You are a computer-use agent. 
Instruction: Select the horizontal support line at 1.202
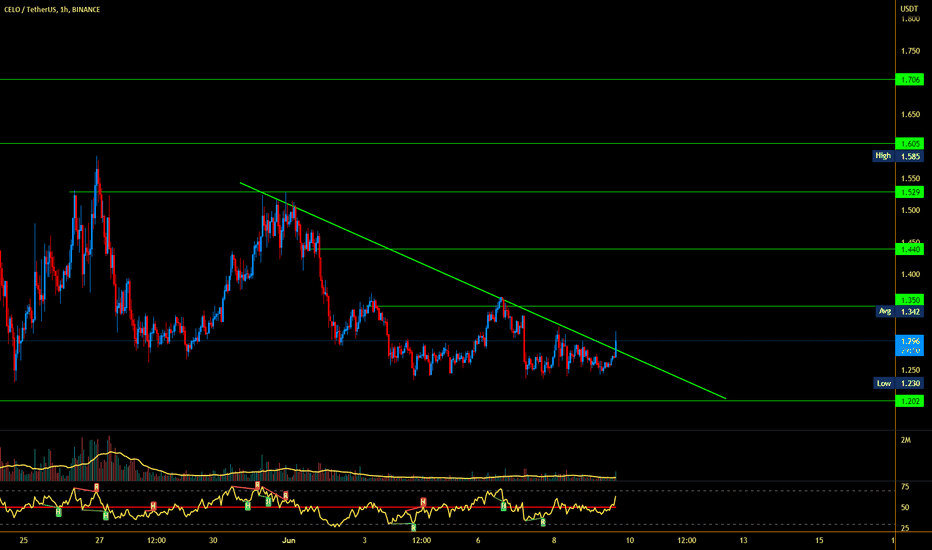(x=448, y=401)
